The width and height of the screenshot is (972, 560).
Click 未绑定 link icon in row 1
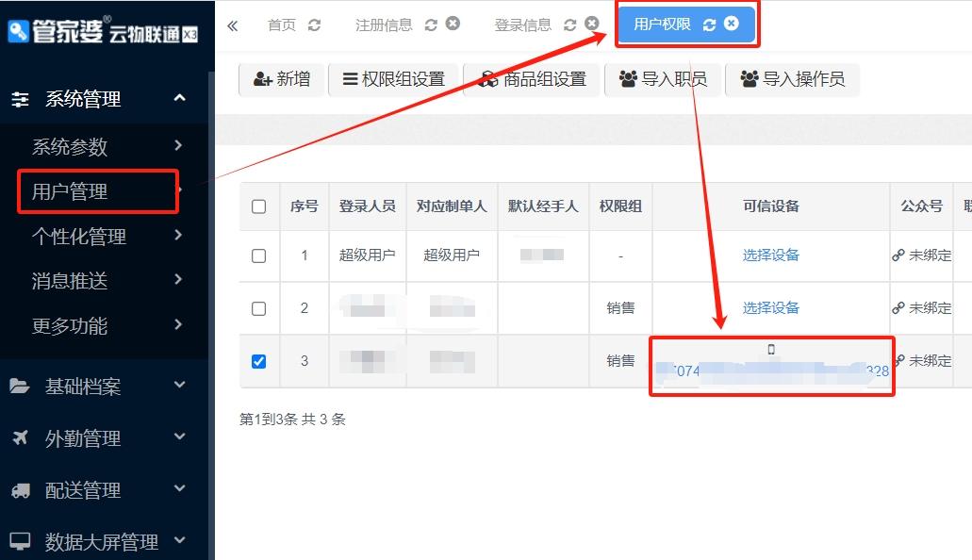898,255
